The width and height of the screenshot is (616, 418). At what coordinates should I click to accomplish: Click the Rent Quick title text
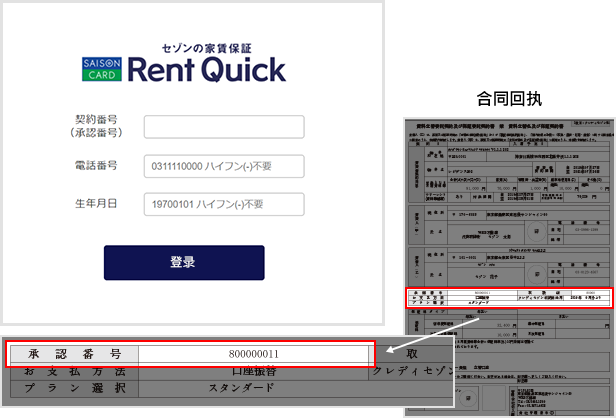[207, 70]
